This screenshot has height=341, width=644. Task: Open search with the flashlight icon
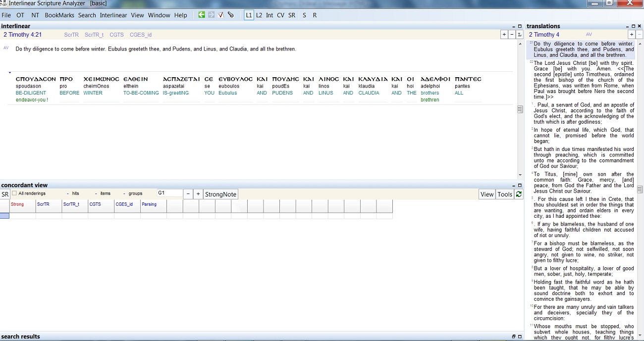(231, 15)
